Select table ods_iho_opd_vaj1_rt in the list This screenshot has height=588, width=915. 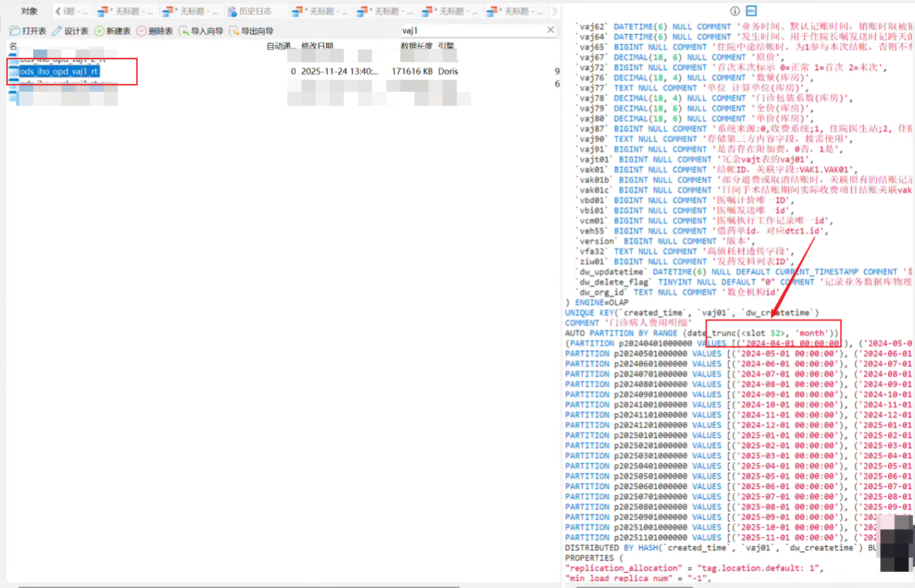[x=59, y=71]
